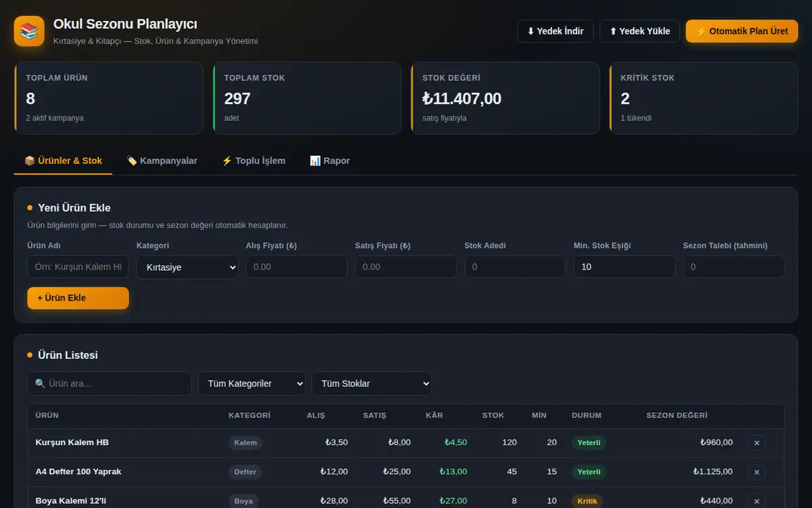
Task: Click the Defter category badge
Action: click(x=246, y=472)
